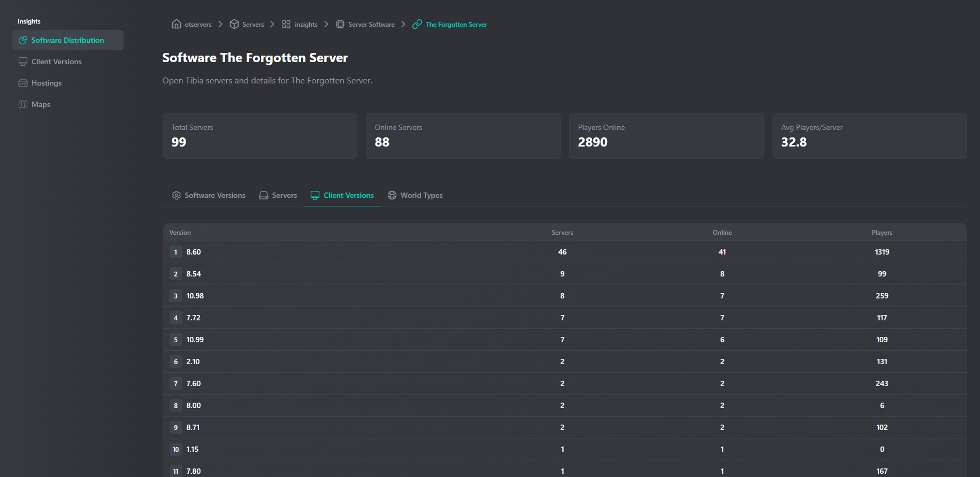Click the Players column header

882,233
